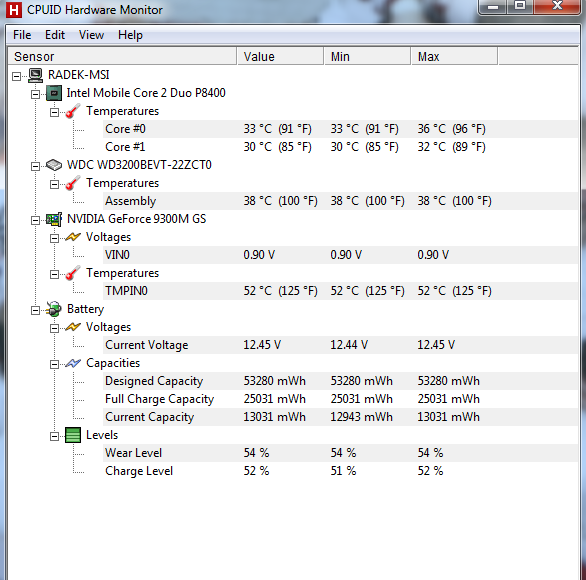Select the Designed Capacity row

click(x=340, y=381)
